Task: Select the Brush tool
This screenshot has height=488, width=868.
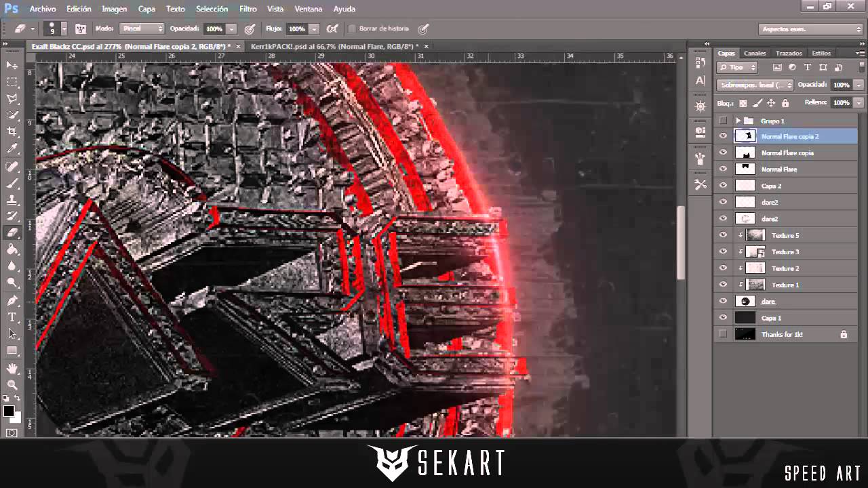Action: click(x=12, y=183)
